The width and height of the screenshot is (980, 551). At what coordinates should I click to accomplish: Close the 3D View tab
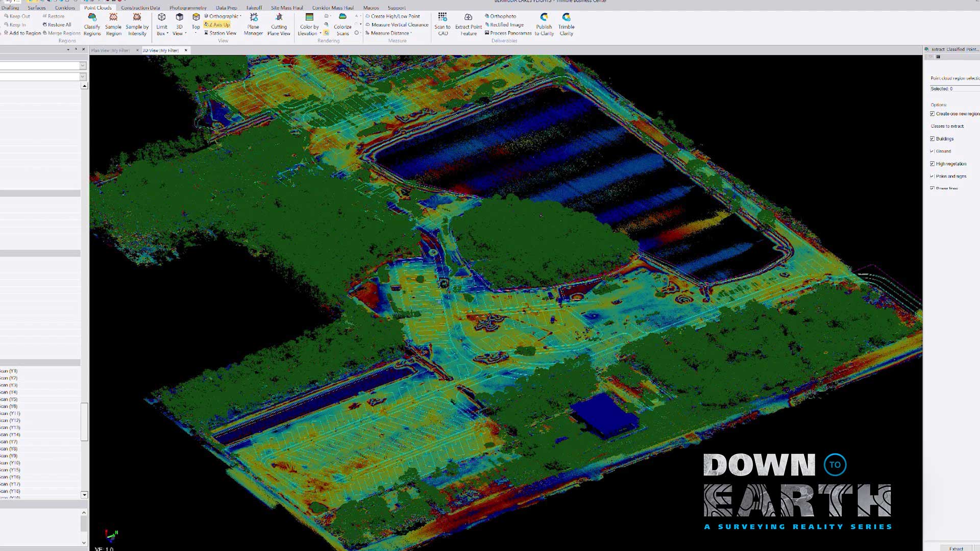(x=186, y=51)
